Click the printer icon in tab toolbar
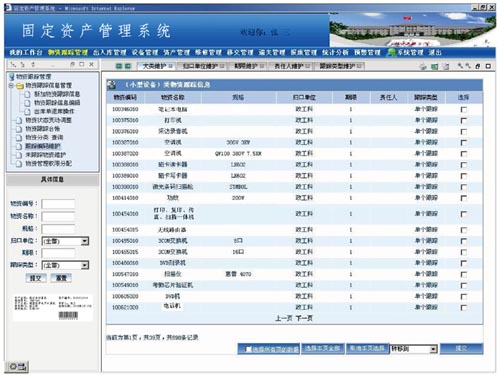500x375 pixels. tap(423, 66)
